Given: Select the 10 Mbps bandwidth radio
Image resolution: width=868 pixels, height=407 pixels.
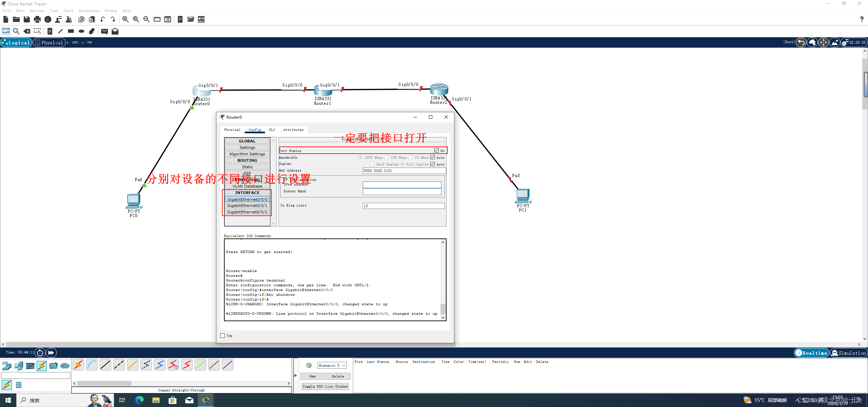Looking at the screenshot, I should coord(411,157).
